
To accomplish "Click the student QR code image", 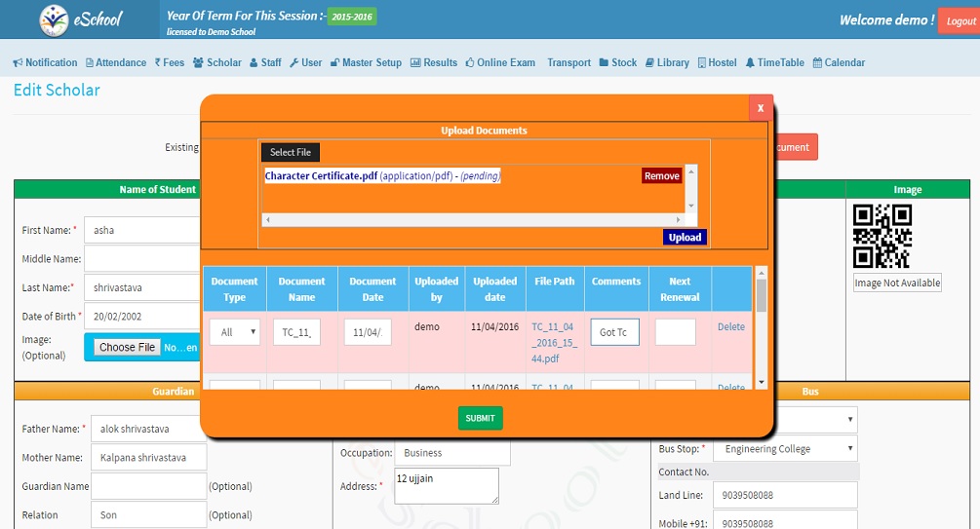I will pyautogui.click(x=882, y=236).
